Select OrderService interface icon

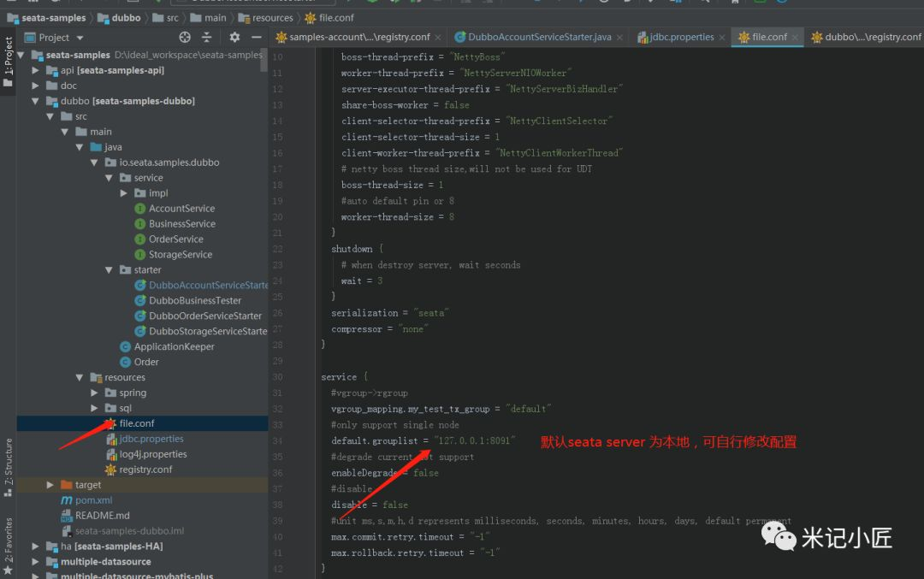pos(139,239)
